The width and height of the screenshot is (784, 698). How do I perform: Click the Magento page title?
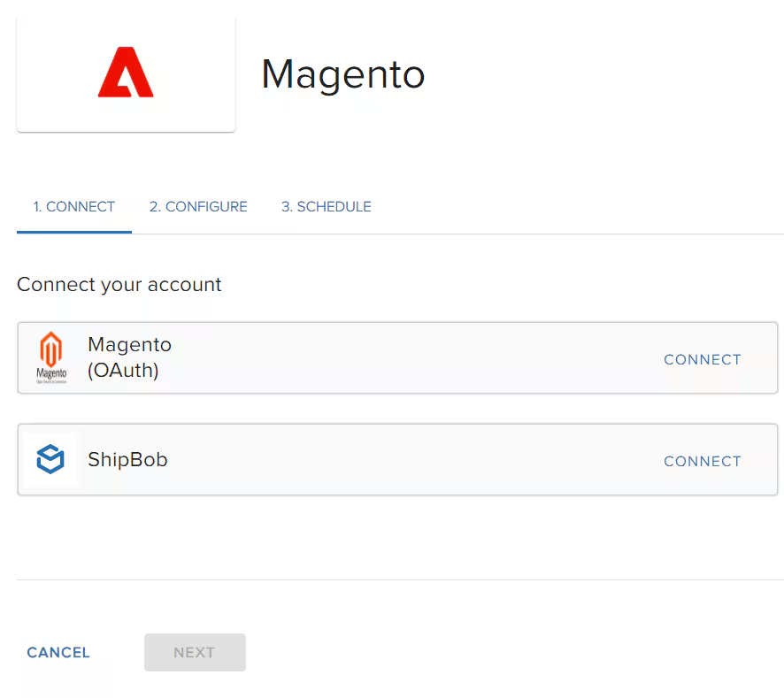pos(342,75)
